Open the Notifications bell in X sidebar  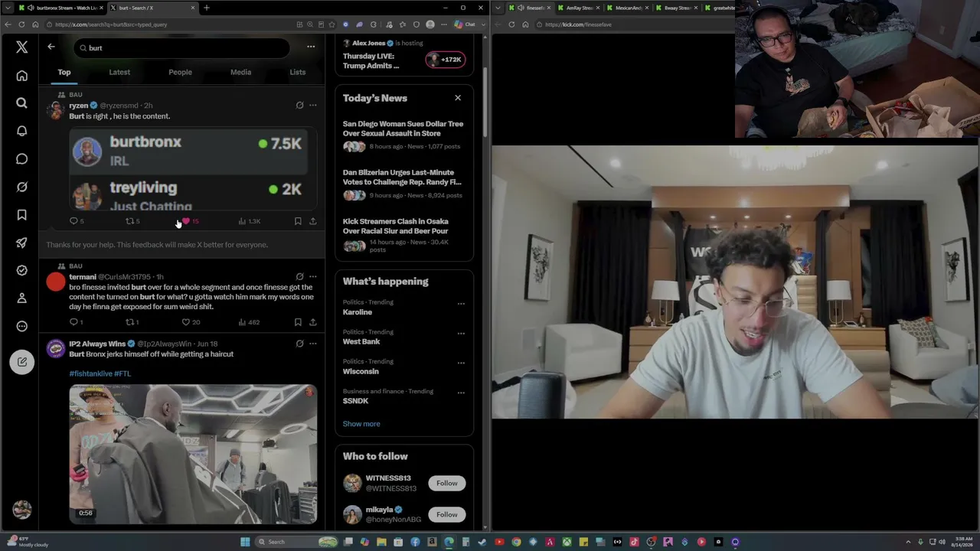click(x=21, y=131)
